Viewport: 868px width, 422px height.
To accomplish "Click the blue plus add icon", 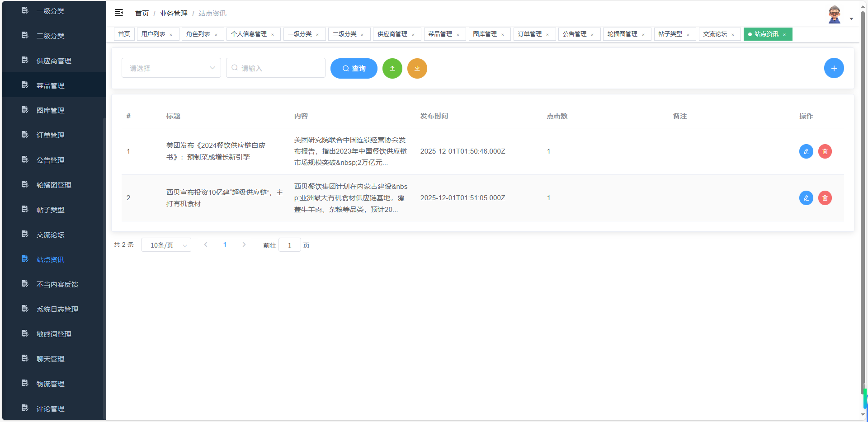I will (x=834, y=68).
